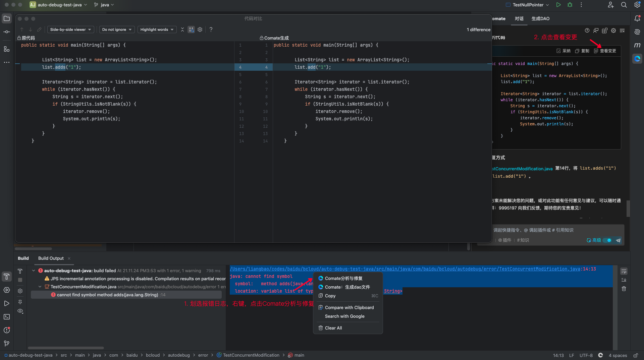
Task: Open the Maven sidebar icon
Action: coord(637,45)
